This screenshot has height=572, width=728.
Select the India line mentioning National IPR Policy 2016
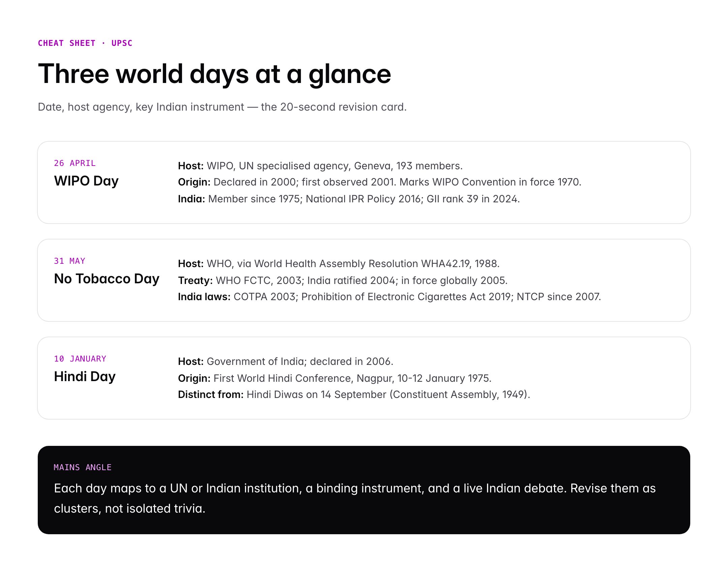[x=349, y=199]
